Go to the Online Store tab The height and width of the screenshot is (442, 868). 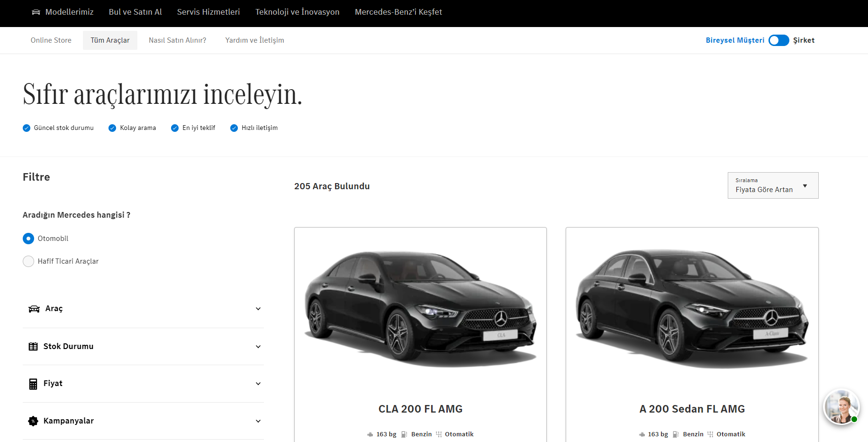pos(51,40)
